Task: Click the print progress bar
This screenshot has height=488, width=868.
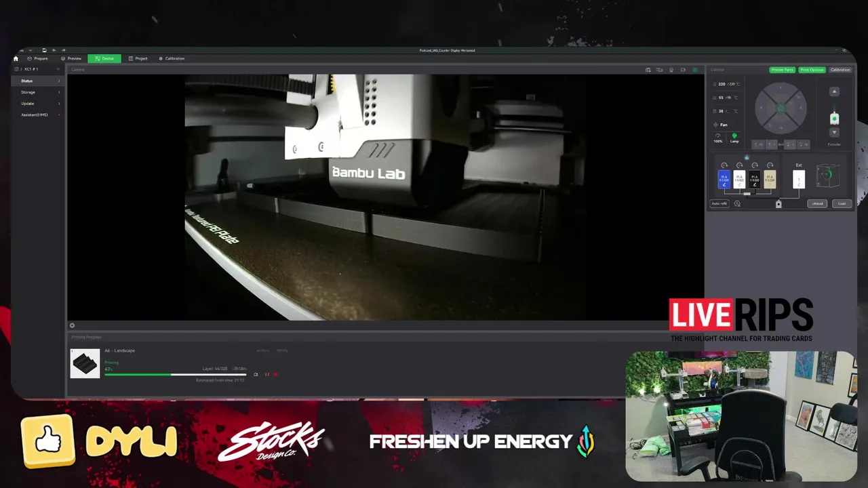Action: [176, 374]
